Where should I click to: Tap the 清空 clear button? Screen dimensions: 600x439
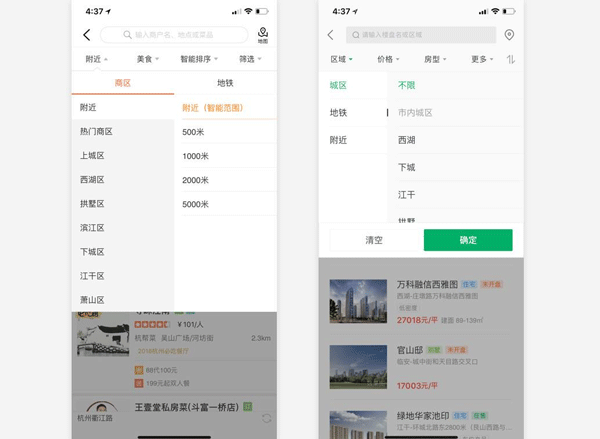click(x=374, y=240)
